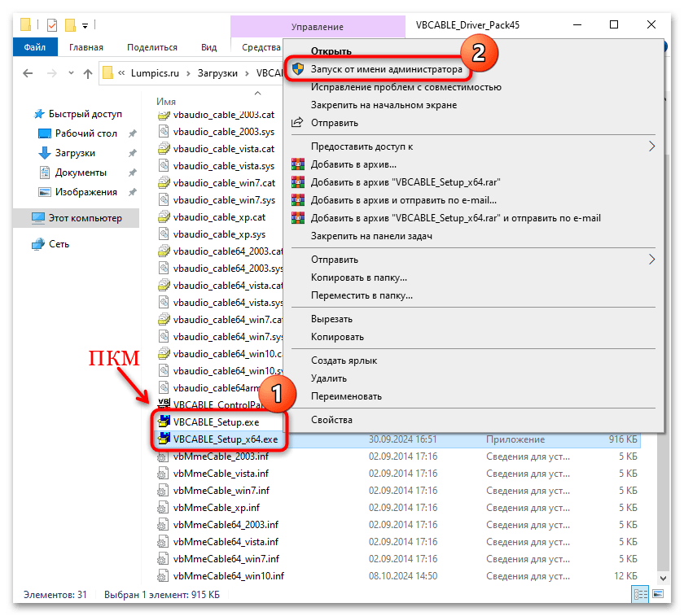The height and width of the screenshot is (616, 684).
Task: Select file vbMmeCable_vista.inf
Action: click(221, 474)
